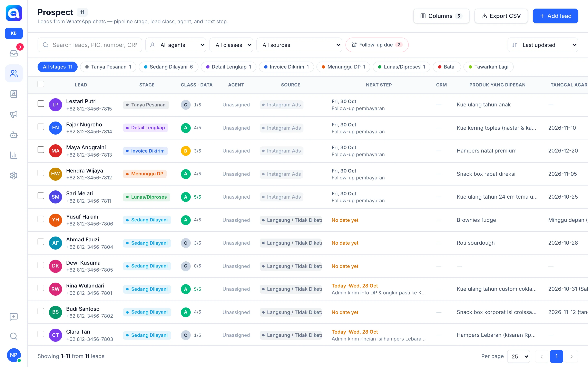Image resolution: width=588 pixels, height=367 pixels.
Task: Switch to the Menunggu DP stage
Action: tap(343, 67)
